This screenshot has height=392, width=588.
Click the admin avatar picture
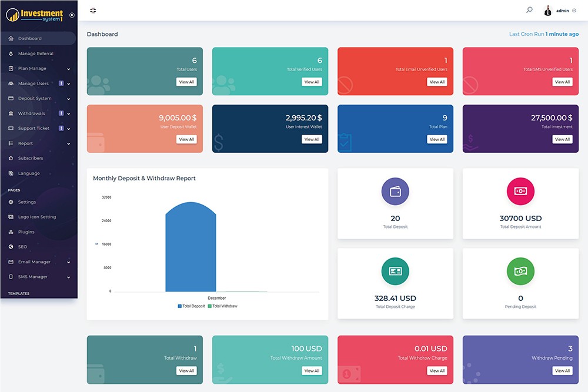[548, 11]
